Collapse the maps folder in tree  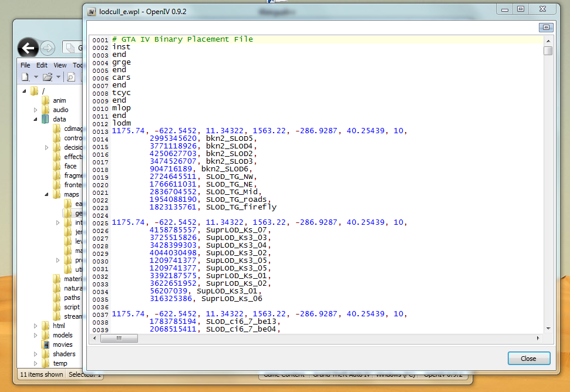coord(46,194)
